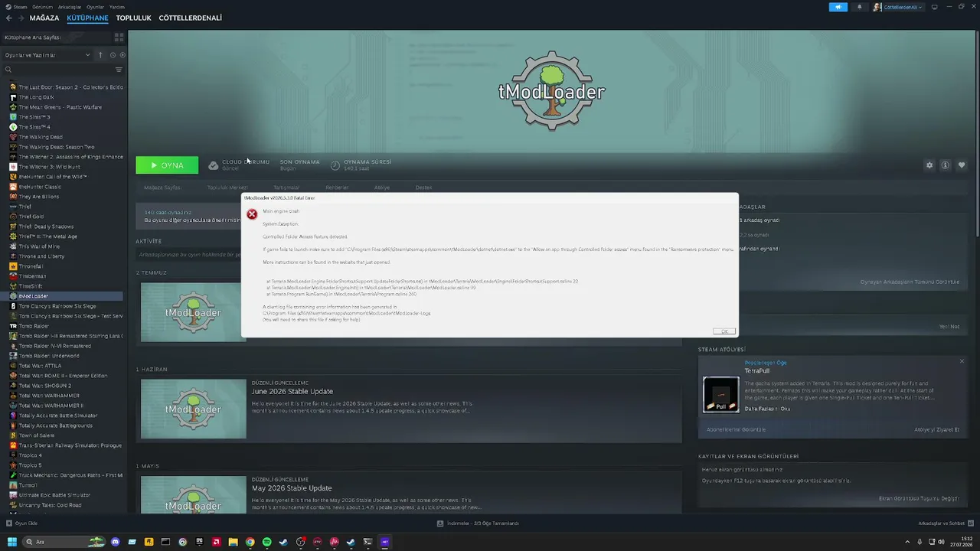Select Town of Salem in library
980x551 pixels.
[x=36, y=435]
